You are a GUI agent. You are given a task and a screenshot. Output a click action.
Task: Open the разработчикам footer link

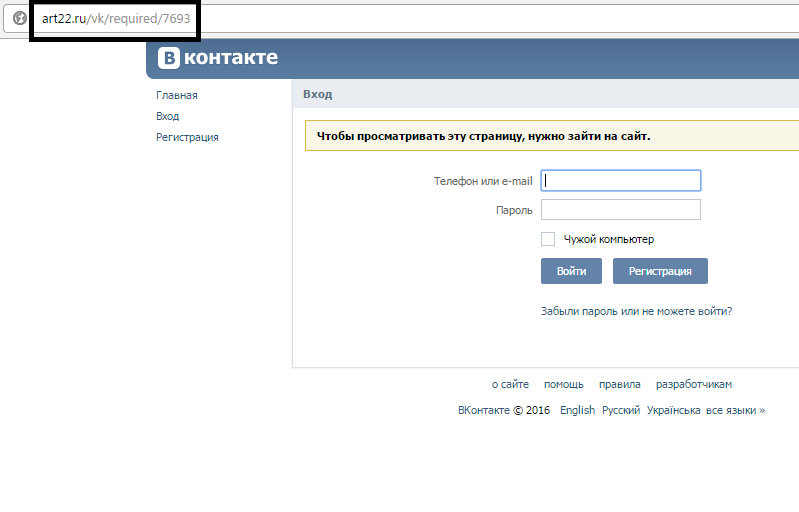[694, 384]
